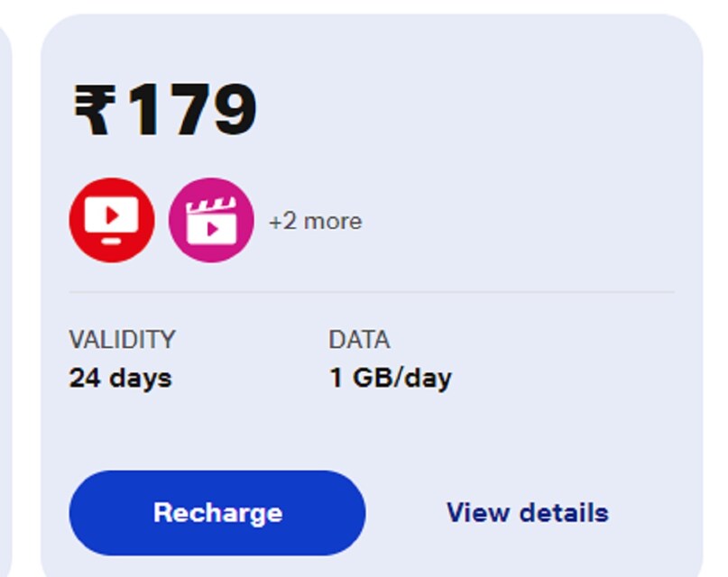This screenshot has width=728, height=577.
Task: Select the DATA label
Action: [359, 340]
